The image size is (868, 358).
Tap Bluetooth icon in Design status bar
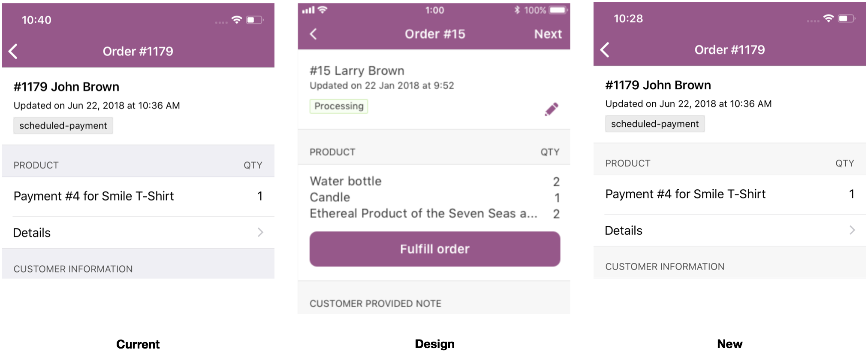click(517, 10)
